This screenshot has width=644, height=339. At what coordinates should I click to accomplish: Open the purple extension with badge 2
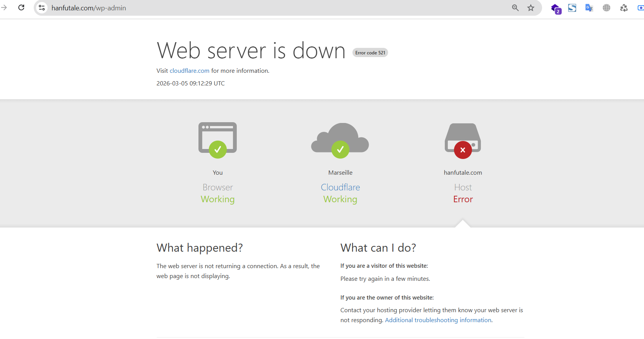[x=556, y=8]
